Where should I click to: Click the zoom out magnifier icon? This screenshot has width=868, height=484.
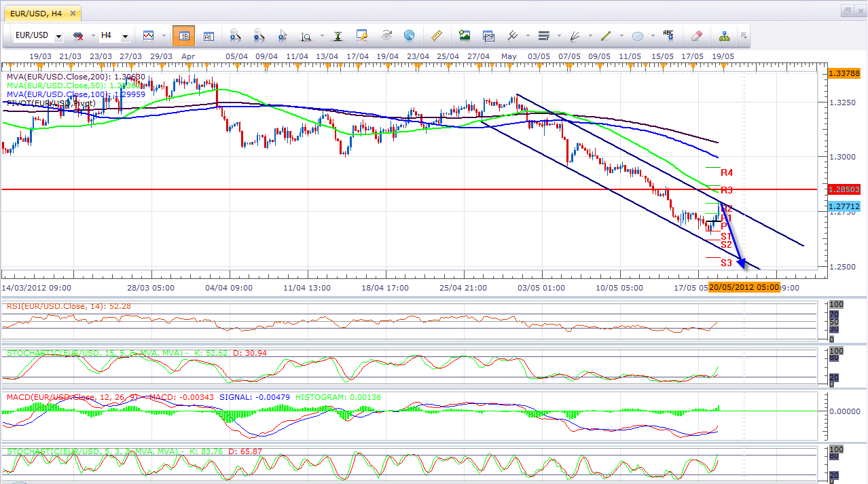click(259, 35)
